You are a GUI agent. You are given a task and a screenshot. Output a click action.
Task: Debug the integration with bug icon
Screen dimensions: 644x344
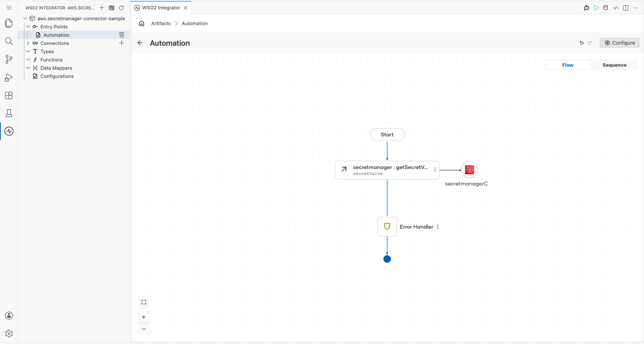pos(606,7)
